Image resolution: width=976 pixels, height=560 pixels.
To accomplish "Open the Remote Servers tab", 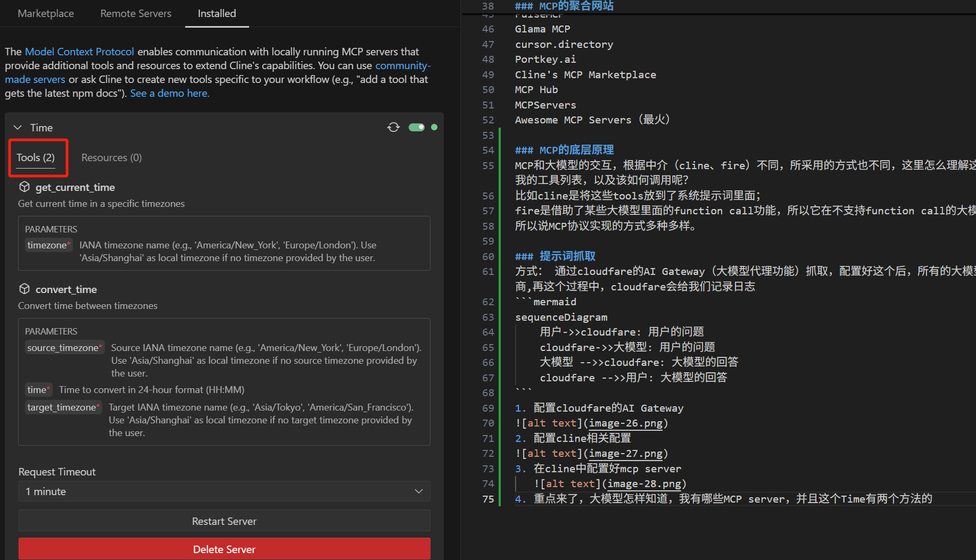I will [x=136, y=13].
